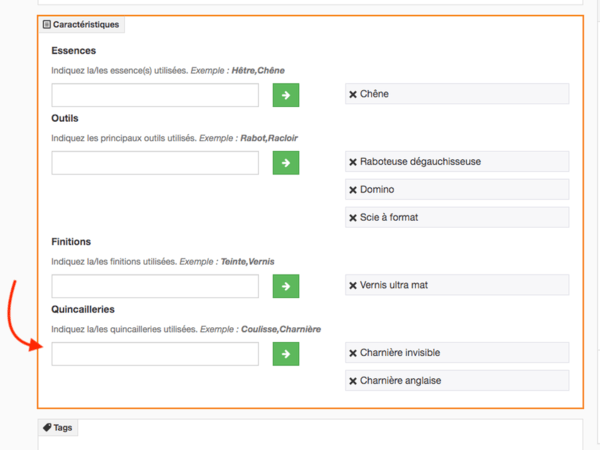The width and height of the screenshot is (600, 450).
Task: Click the tag icon beside Tags label
Action: point(47,427)
